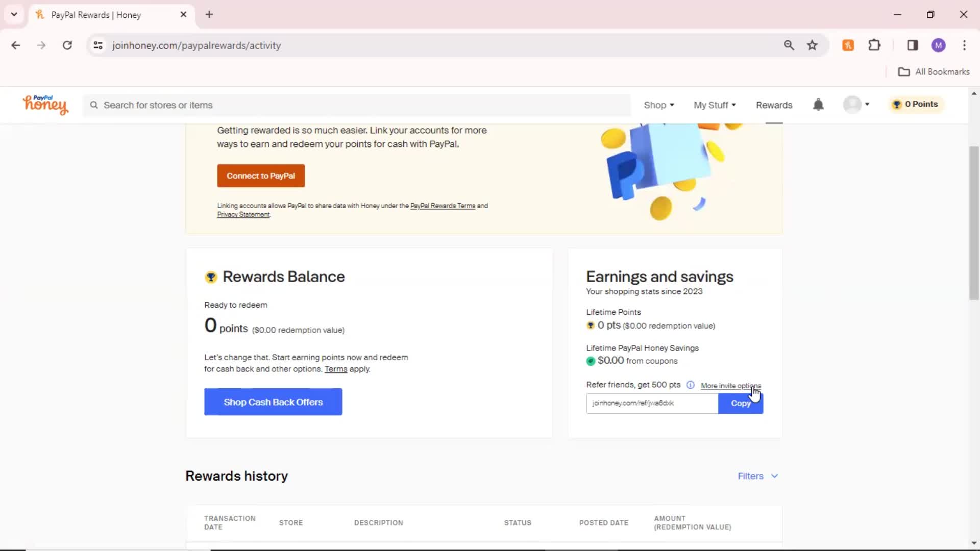Copy the referral link
Screen dimensions: 980x551
click(741, 403)
